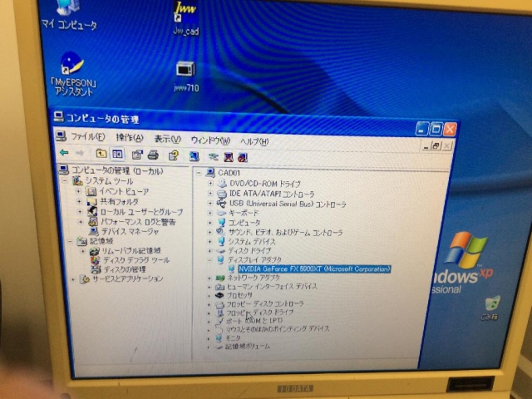Image resolution: width=532 pixels, height=399 pixels.
Task: Click the Update driver toolbar icon
Action: click(213, 156)
